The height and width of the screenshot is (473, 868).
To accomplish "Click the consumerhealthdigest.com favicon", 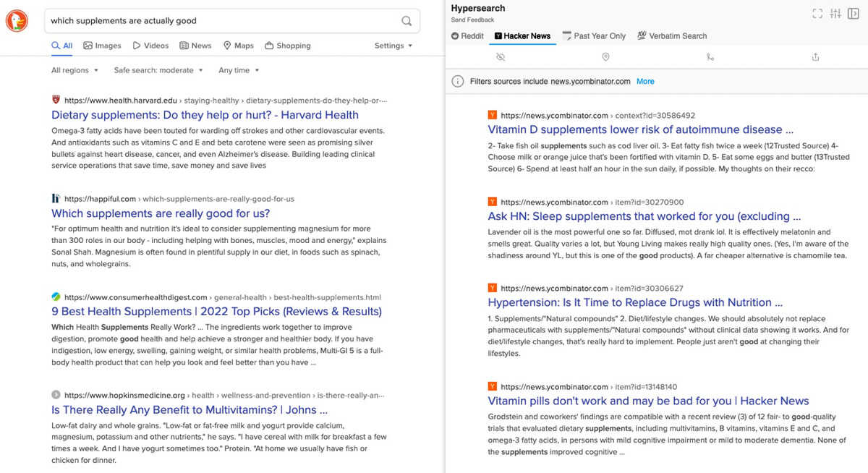I will coord(56,297).
